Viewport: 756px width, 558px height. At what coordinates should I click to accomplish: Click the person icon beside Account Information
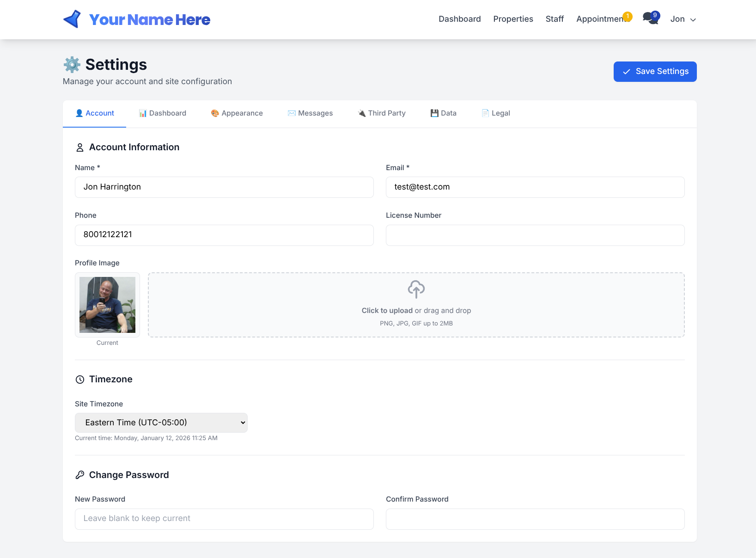[x=79, y=147]
